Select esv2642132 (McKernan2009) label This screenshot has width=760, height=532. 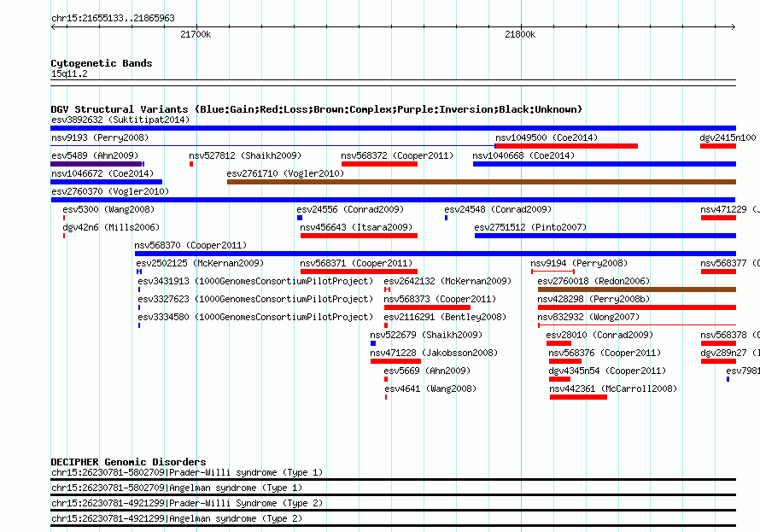(x=447, y=281)
